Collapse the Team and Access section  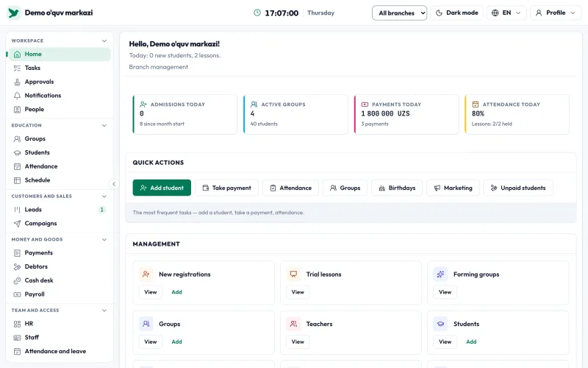click(104, 311)
